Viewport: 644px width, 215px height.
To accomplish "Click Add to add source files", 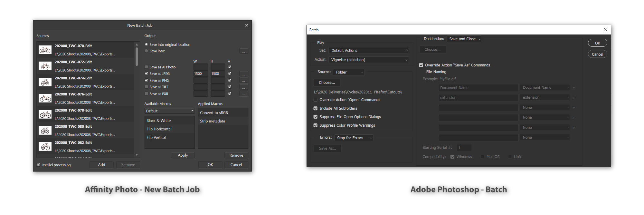I will (x=102, y=165).
